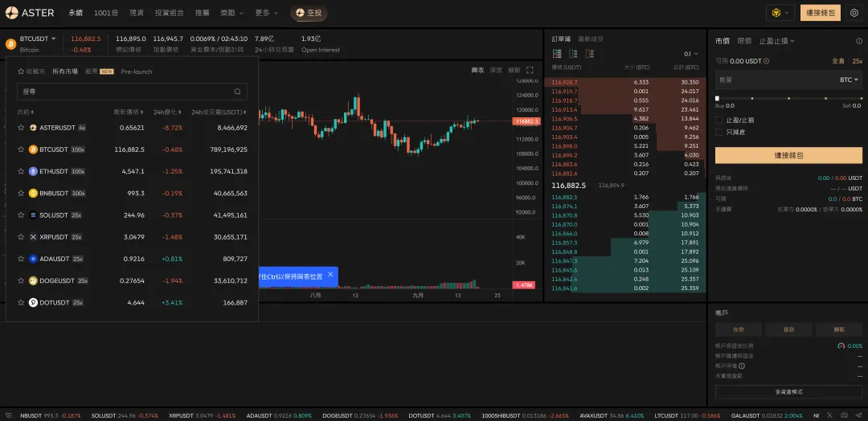
Task: Open the Telegram link icon
Action: pos(857,415)
